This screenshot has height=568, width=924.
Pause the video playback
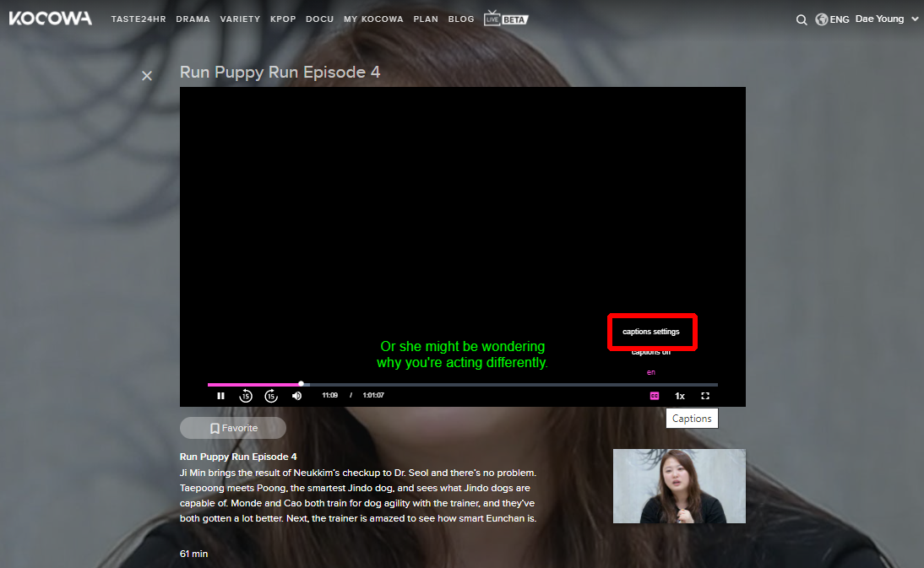[220, 396]
